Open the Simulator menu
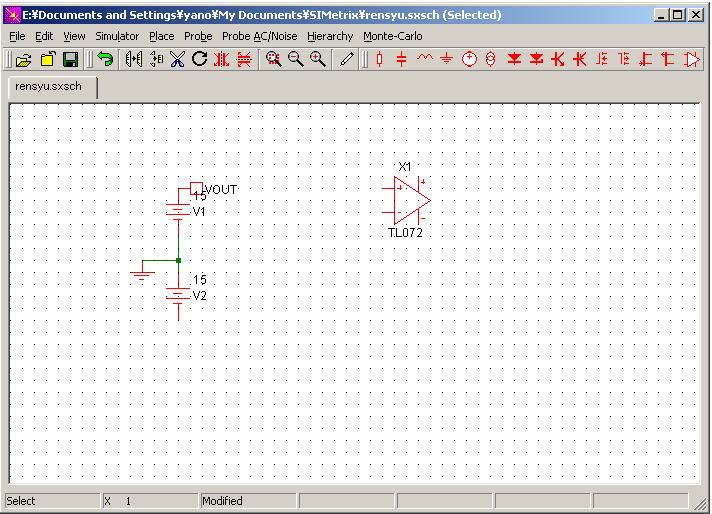712x514 pixels. [117, 36]
